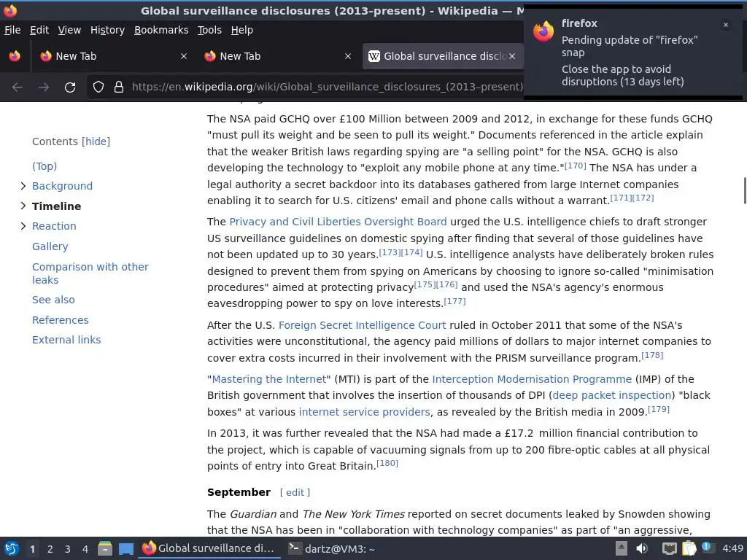
Task: Switch to workspace 1
Action: [x=32, y=549]
